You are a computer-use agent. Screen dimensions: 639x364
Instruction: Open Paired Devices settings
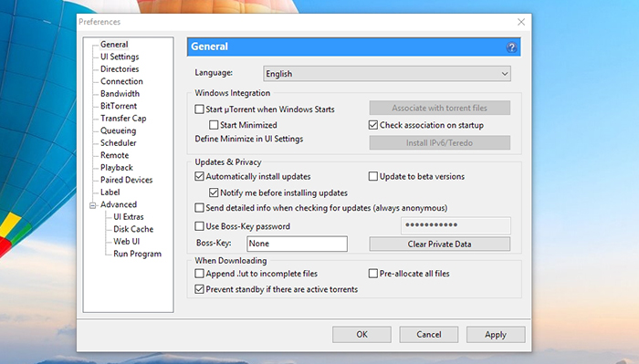pos(126,180)
